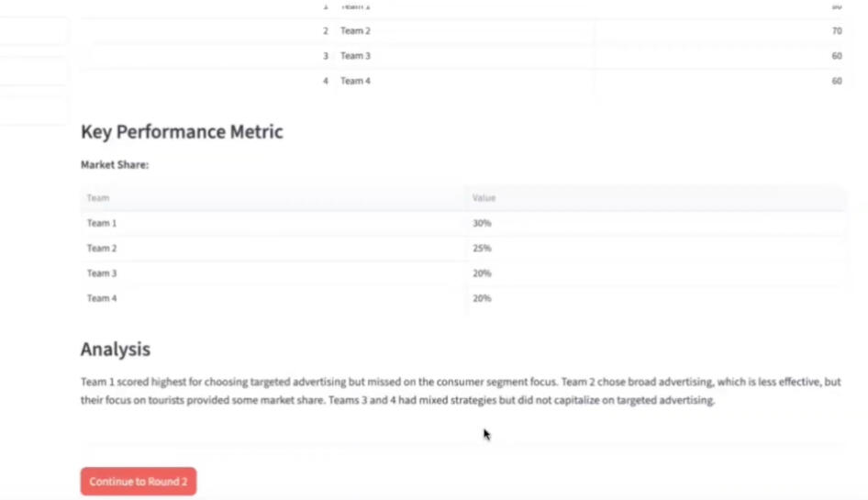Click Team 2 cell in Market Share table
868x500 pixels.
102,249
